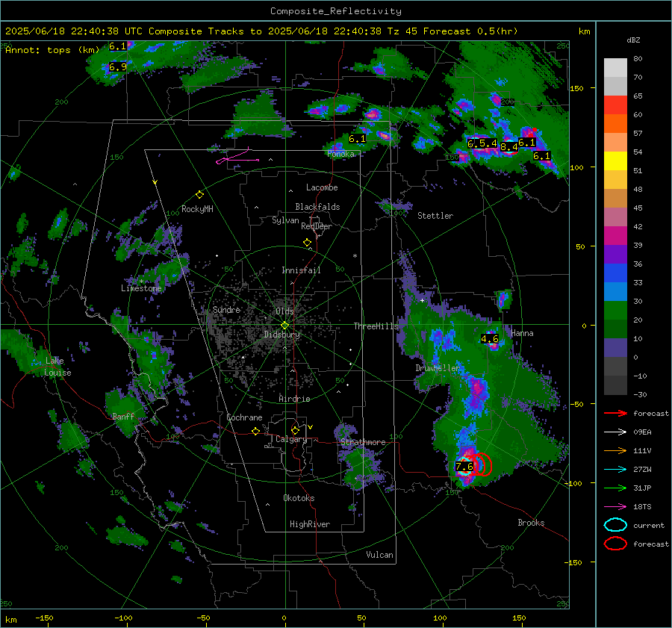This screenshot has width=672, height=628.
Task: Select the Banff label
Action: 123,416
